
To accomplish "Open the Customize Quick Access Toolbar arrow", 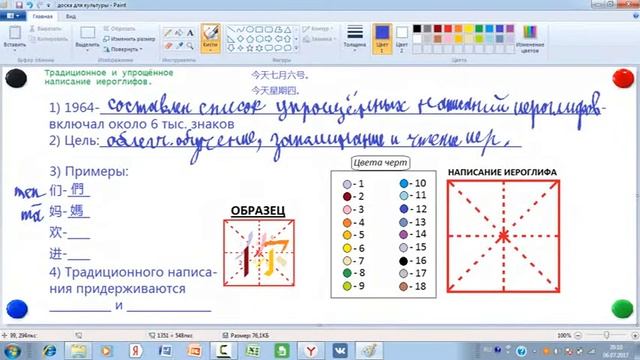I will 49,5.
